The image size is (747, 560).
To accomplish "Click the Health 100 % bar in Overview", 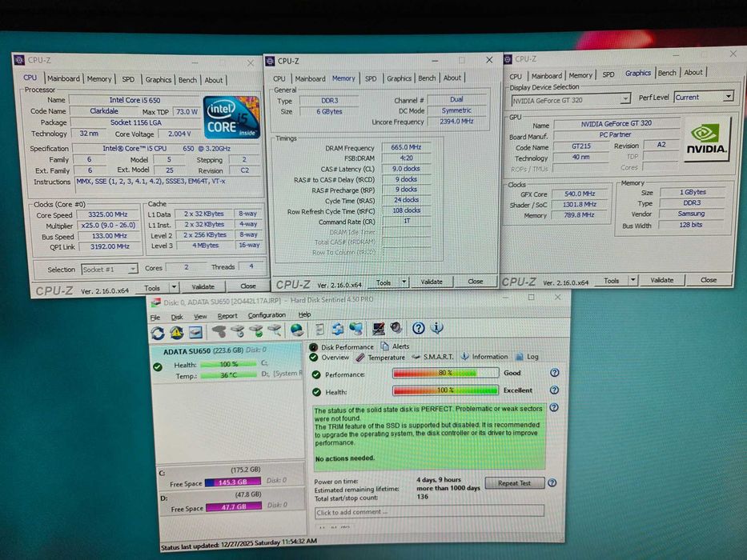I will 445,390.
